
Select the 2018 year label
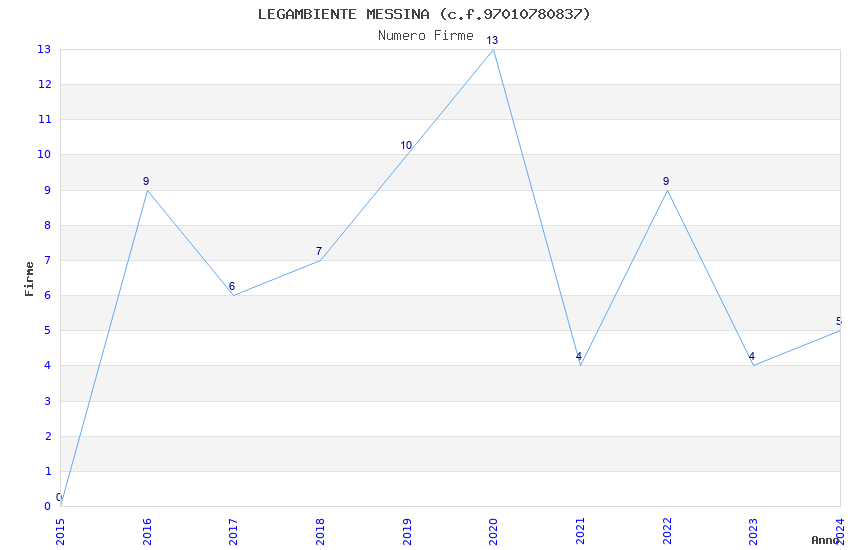[320, 532]
